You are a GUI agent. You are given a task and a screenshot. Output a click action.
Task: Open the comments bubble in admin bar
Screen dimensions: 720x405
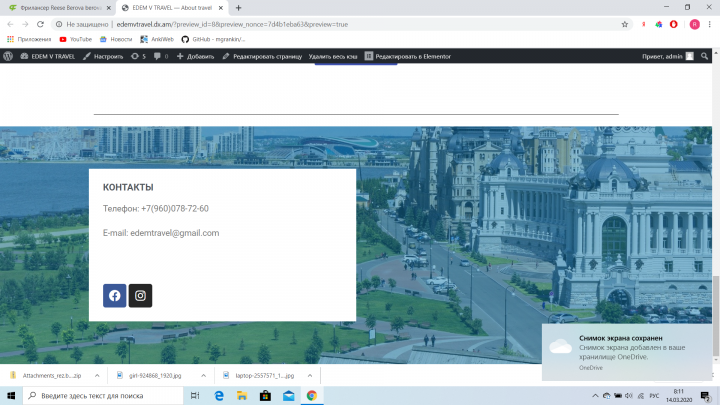(x=161, y=56)
